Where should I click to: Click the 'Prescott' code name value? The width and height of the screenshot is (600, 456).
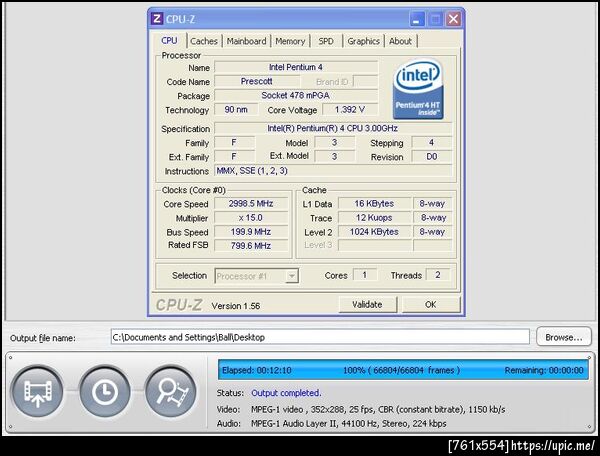point(257,81)
